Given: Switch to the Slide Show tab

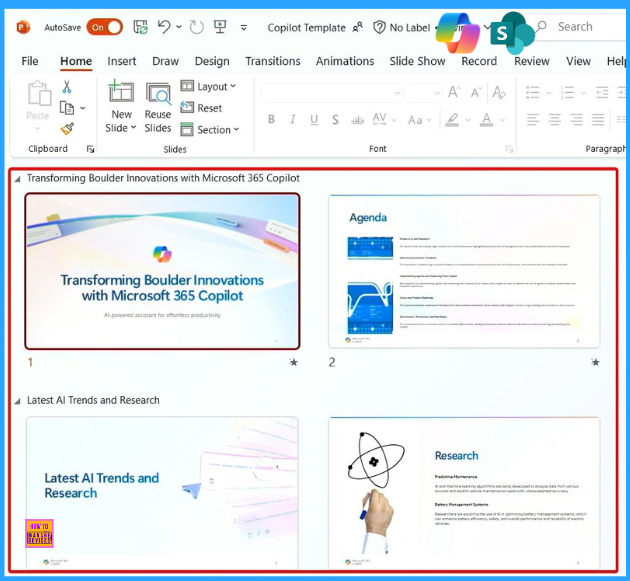Looking at the screenshot, I should pyautogui.click(x=417, y=61).
